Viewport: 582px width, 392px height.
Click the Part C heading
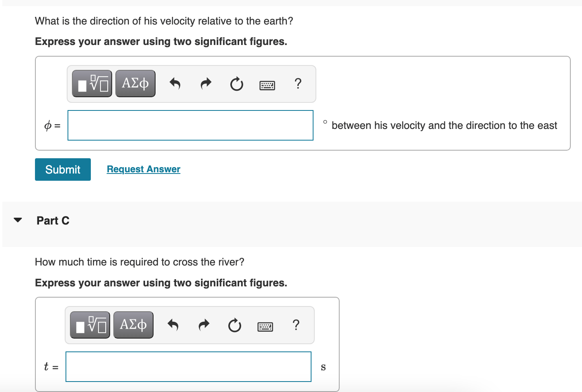pyautogui.click(x=53, y=220)
